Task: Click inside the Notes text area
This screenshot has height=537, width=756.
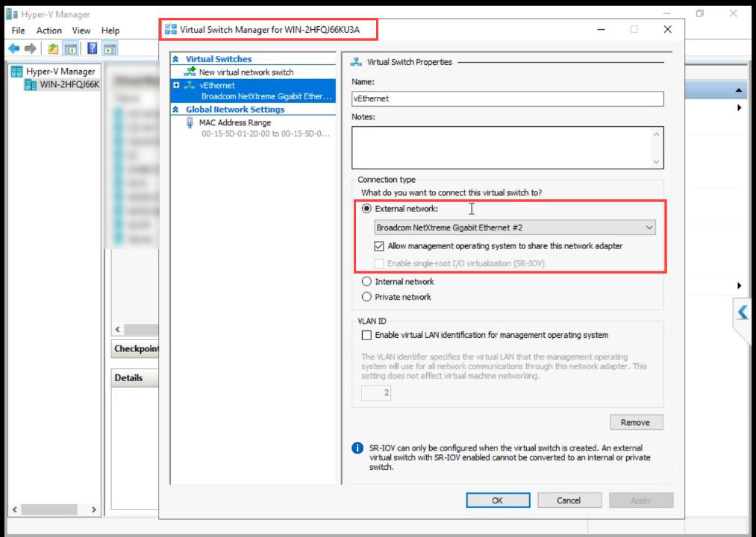Action: [502, 148]
